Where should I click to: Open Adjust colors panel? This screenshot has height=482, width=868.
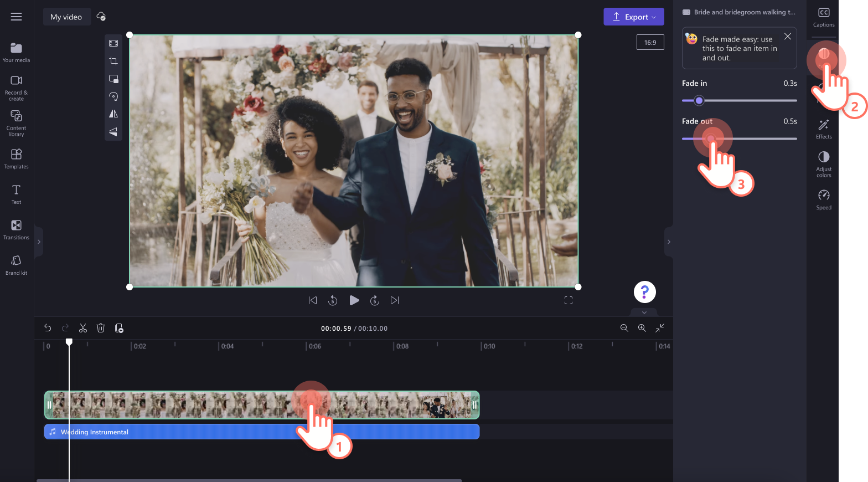pos(824,165)
